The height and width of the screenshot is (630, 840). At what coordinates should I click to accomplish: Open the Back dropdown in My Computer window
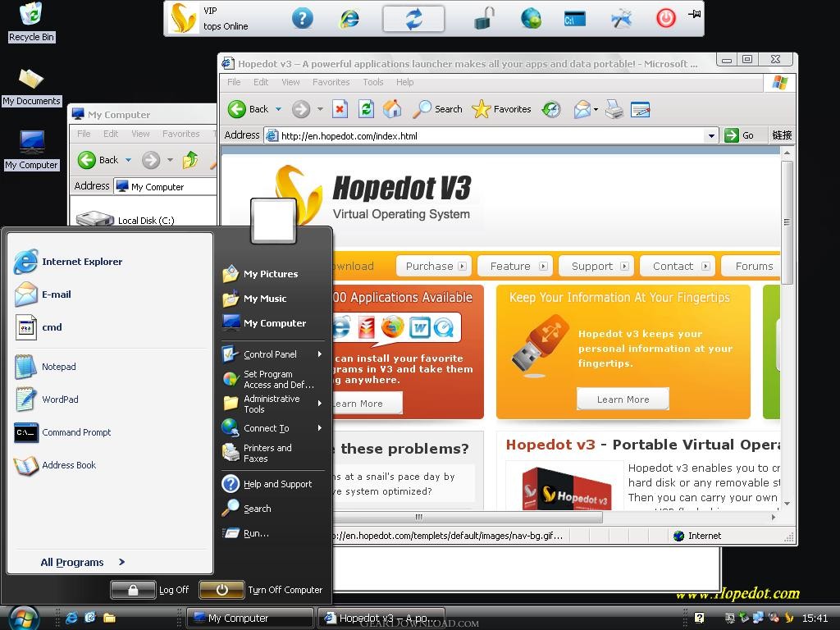[129, 160]
